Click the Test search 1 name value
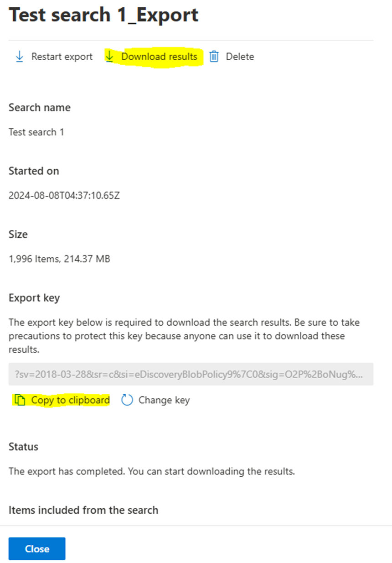The height and width of the screenshot is (563, 392). (36, 132)
